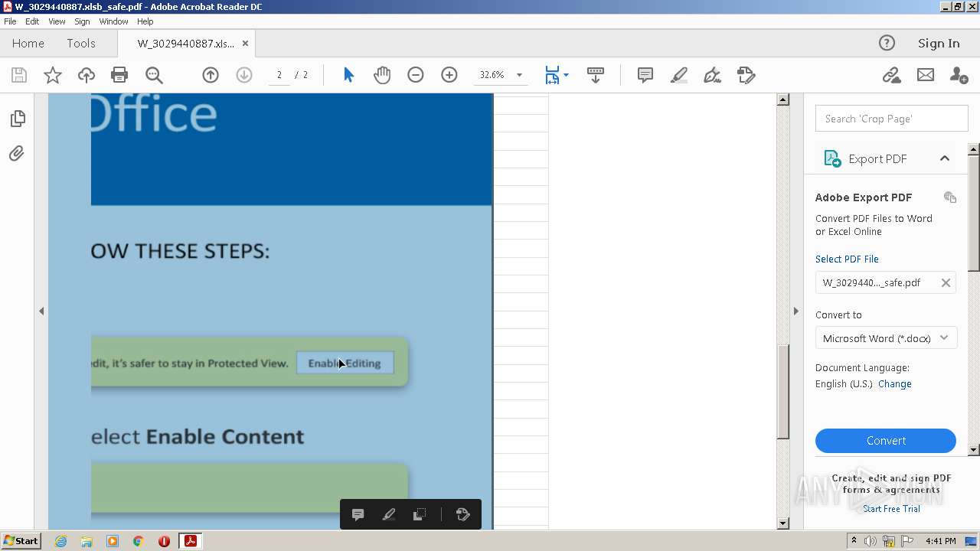Screen dimensions: 980x551
Task: Open the file explorer taskbar icon
Action: coord(87,541)
